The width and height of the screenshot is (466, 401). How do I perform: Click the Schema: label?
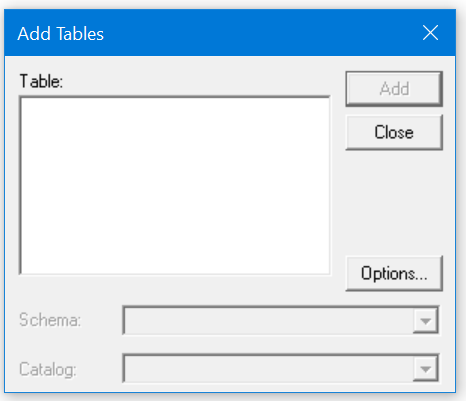click(50, 320)
